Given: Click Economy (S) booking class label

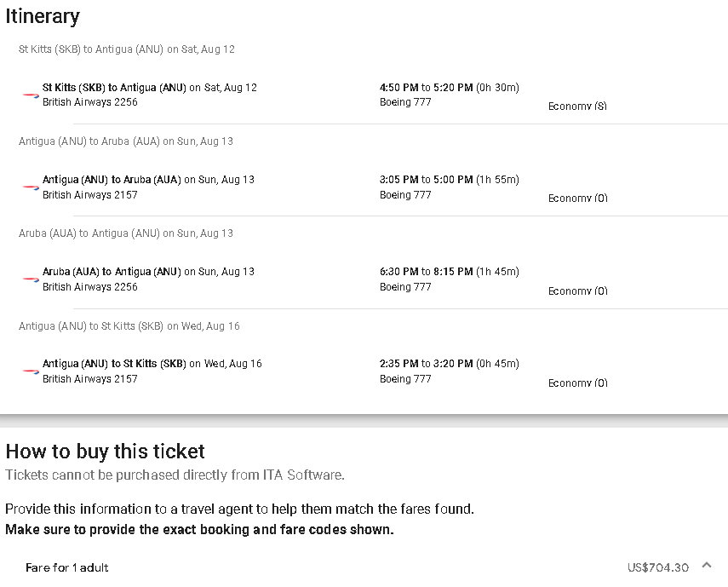Looking at the screenshot, I should (577, 106).
